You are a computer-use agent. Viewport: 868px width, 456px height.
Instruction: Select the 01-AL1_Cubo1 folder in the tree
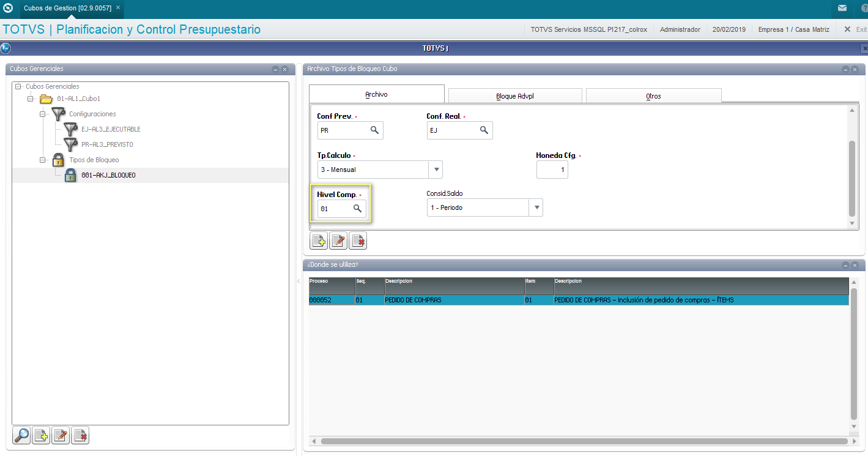pyautogui.click(x=78, y=99)
